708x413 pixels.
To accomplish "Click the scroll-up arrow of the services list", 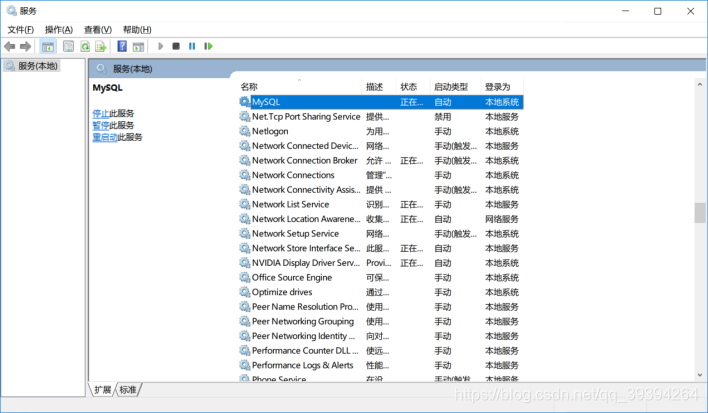I will click(699, 84).
